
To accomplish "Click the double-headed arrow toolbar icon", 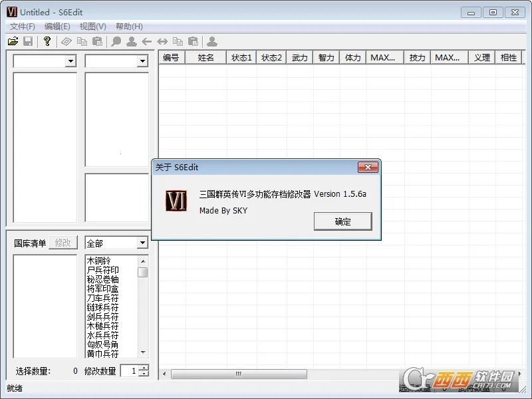I will pos(163,41).
